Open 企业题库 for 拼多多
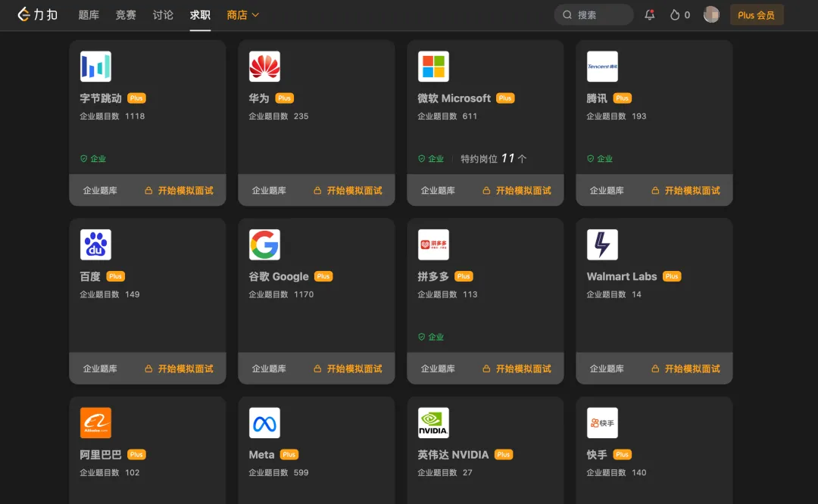The height and width of the screenshot is (504, 818). pos(438,369)
